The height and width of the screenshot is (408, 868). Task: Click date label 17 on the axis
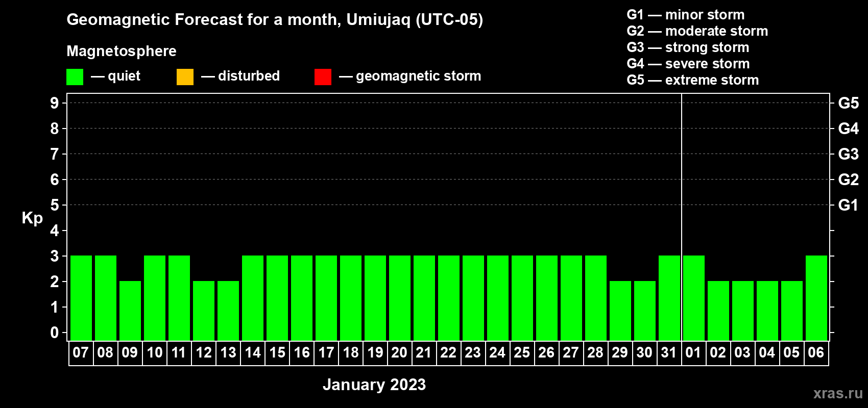(x=326, y=353)
